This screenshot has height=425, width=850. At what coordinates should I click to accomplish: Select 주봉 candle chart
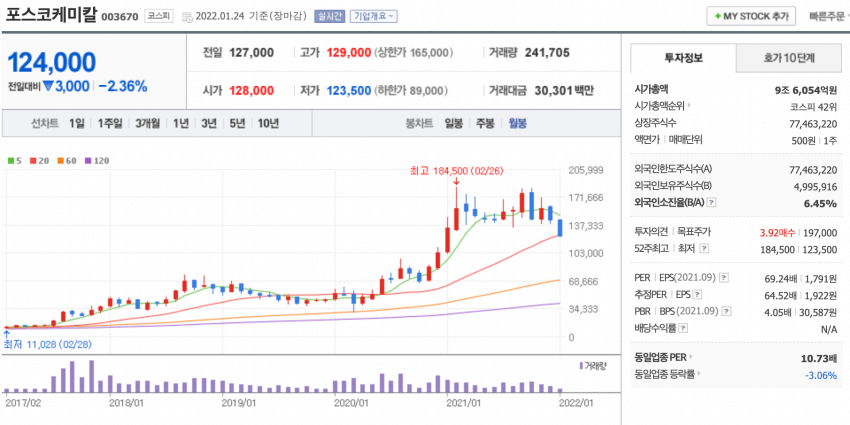485,123
